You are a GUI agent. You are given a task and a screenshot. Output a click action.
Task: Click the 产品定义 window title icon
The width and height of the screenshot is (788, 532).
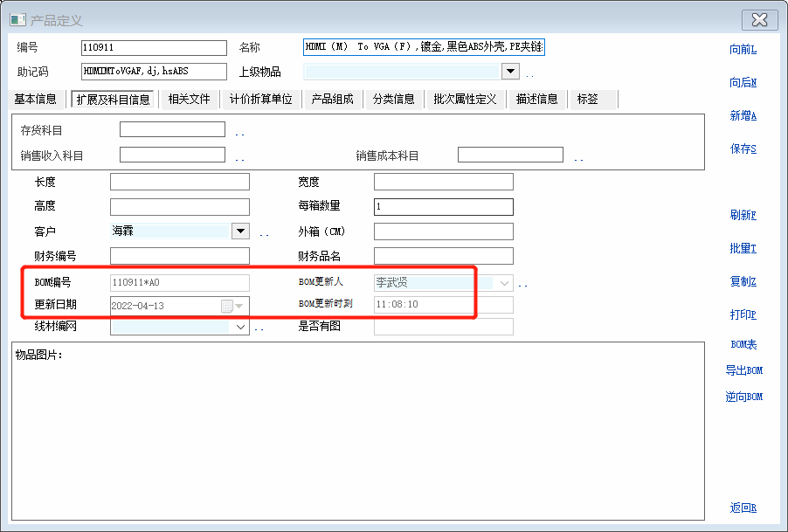[x=17, y=20]
